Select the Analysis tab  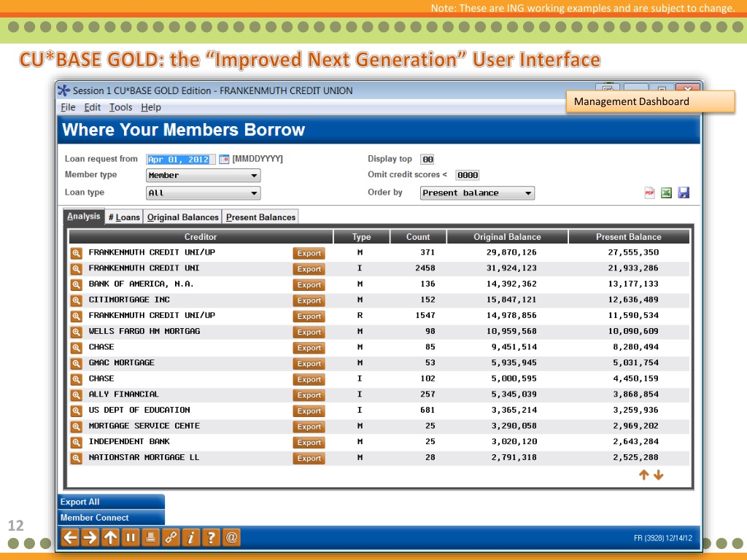point(84,216)
